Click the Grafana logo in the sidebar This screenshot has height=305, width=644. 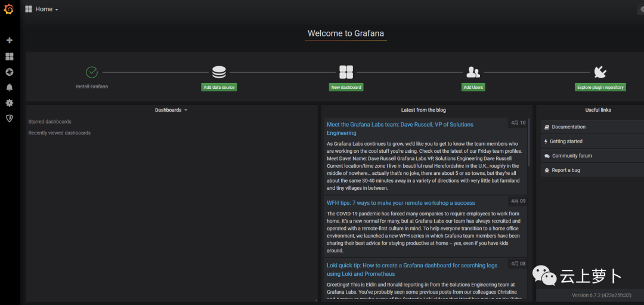point(8,9)
